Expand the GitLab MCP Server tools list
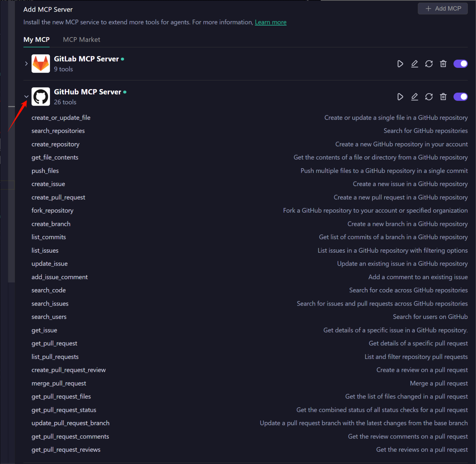This screenshot has width=476, height=464. (x=26, y=64)
